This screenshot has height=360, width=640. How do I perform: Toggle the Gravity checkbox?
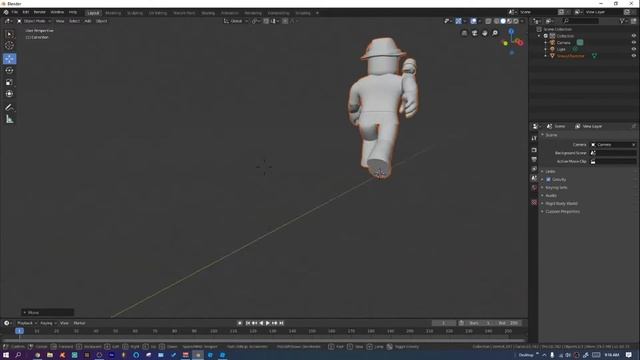click(548, 180)
